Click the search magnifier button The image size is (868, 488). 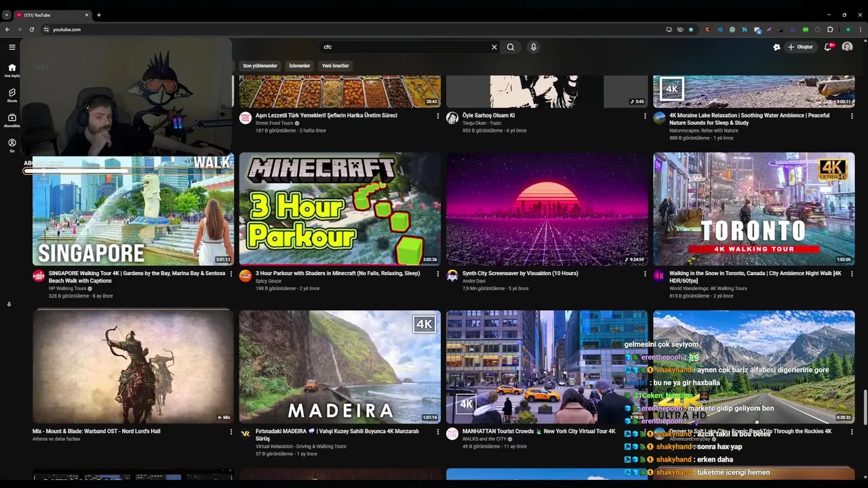pos(511,47)
